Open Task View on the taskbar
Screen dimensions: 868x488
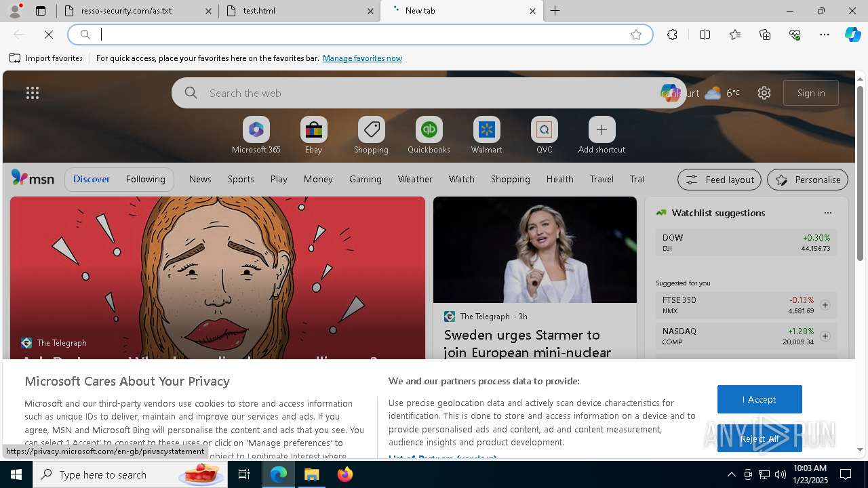click(x=244, y=474)
